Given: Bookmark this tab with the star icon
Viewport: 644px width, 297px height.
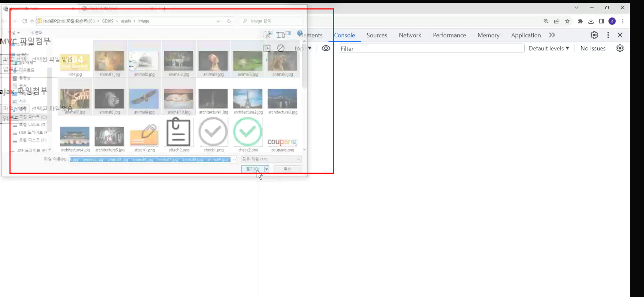Looking at the screenshot, I should click(x=567, y=21).
